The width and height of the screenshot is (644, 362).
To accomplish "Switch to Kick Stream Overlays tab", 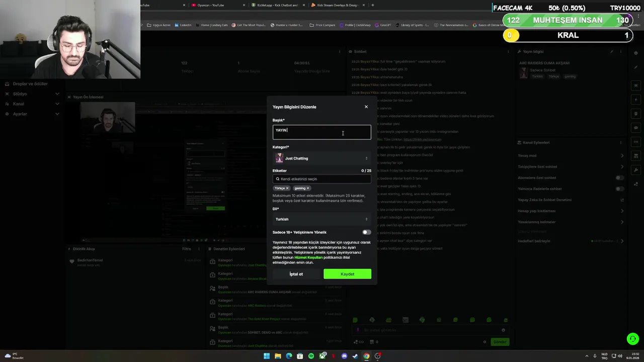I will [337, 5].
